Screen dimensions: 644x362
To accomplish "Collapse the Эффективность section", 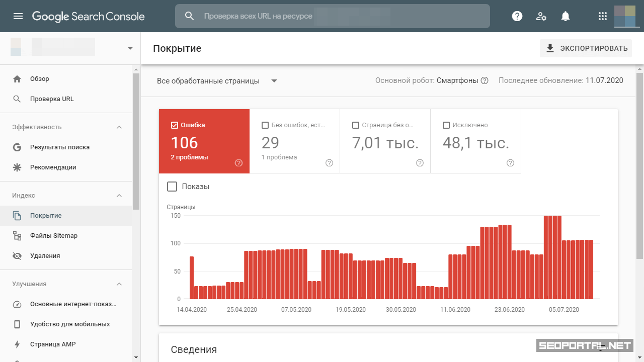I will [119, 127].
